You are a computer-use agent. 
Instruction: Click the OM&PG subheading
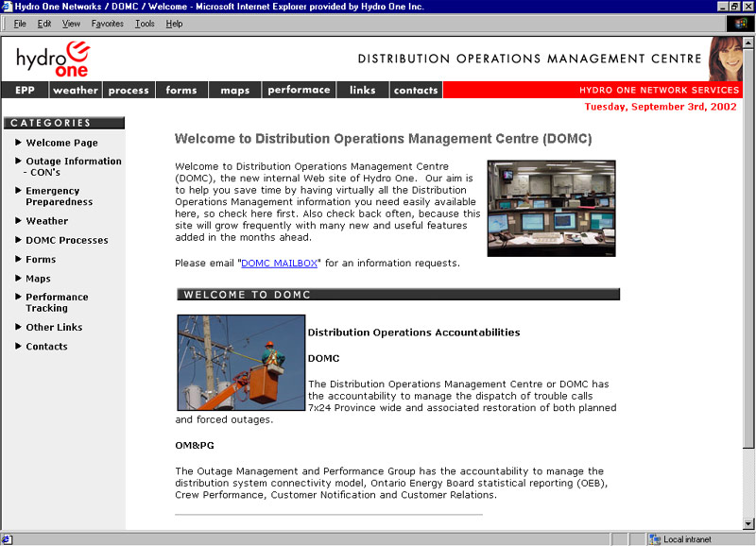(x=195, y=445)
